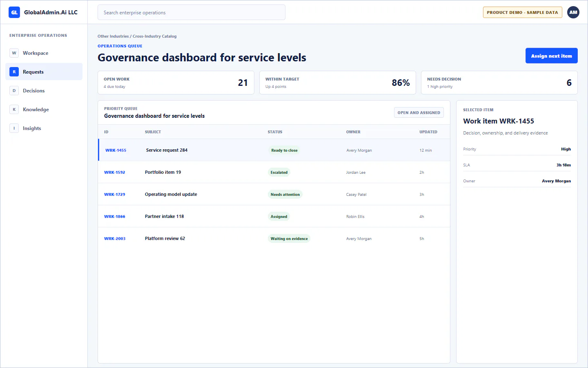
Task: Open work item link WRK-2003
Action: pyautogui.click(x=115, y=239)
